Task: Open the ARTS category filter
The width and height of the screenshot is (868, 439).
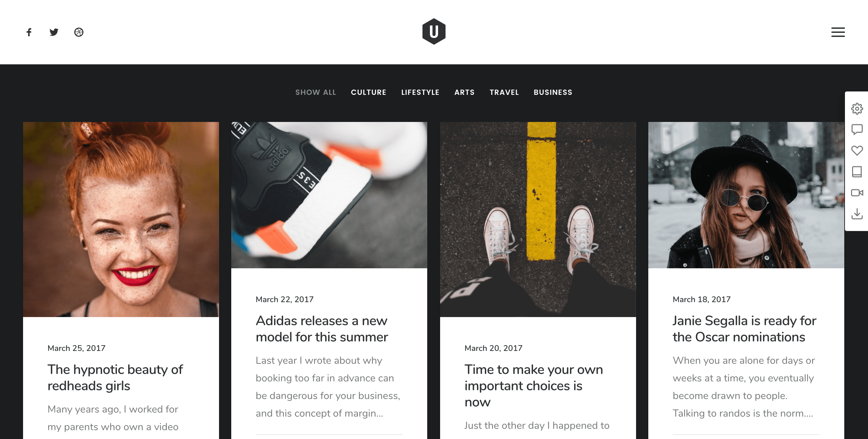Action: tap(464, 92)
